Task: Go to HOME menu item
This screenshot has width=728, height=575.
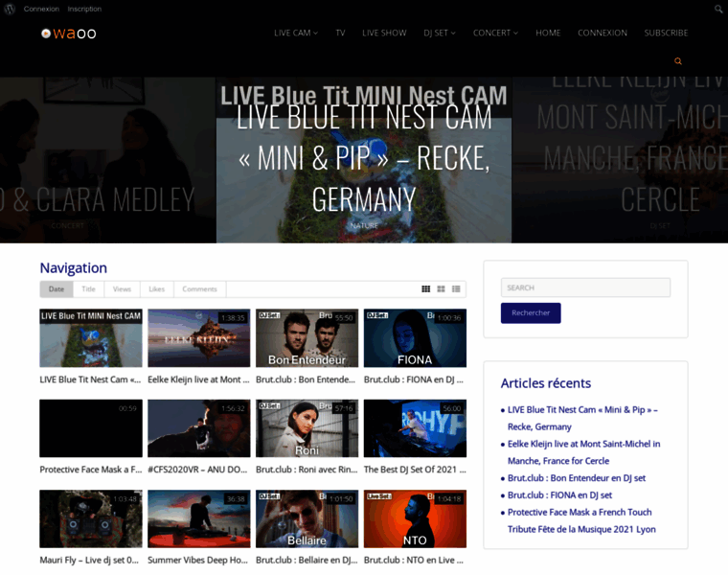Action: 548,33
